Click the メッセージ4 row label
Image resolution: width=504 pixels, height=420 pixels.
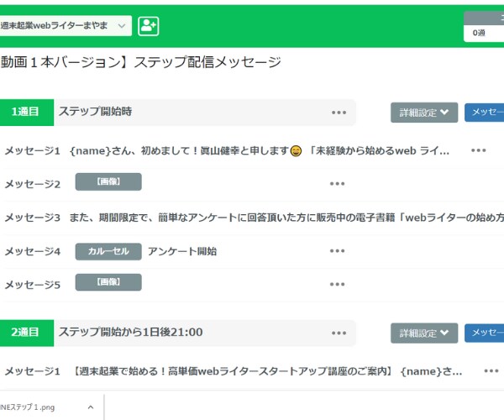(33, 251)
